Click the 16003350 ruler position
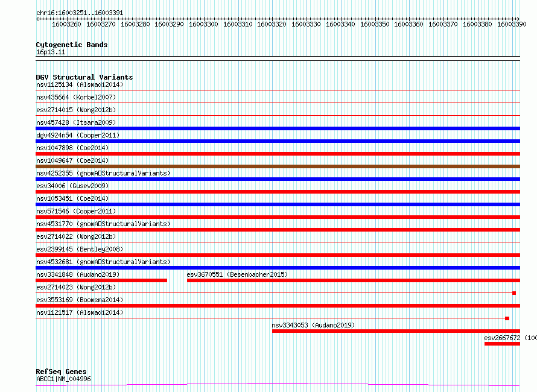The image size is (537, 392). 375,24
